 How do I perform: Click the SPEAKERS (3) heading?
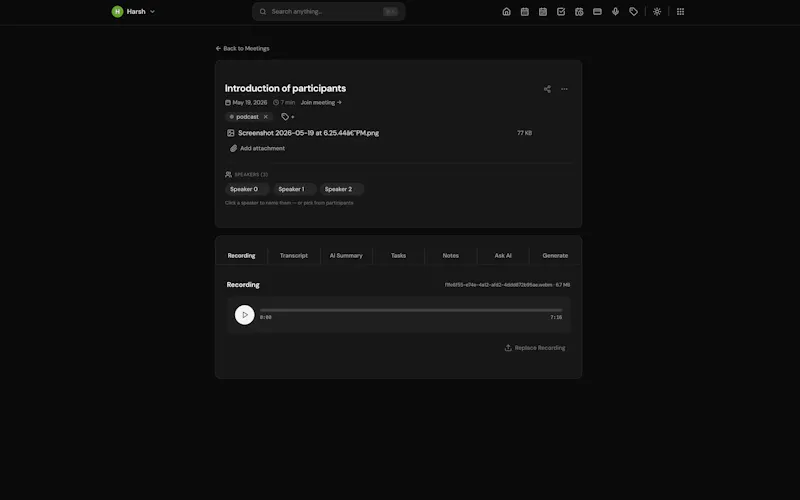pyautogui.click(x=251, y=174)
